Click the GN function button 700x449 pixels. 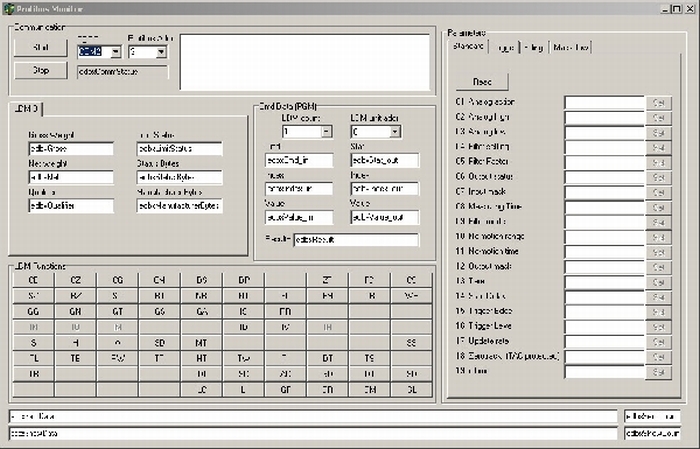pyautogui.click(x=75, y=312)
